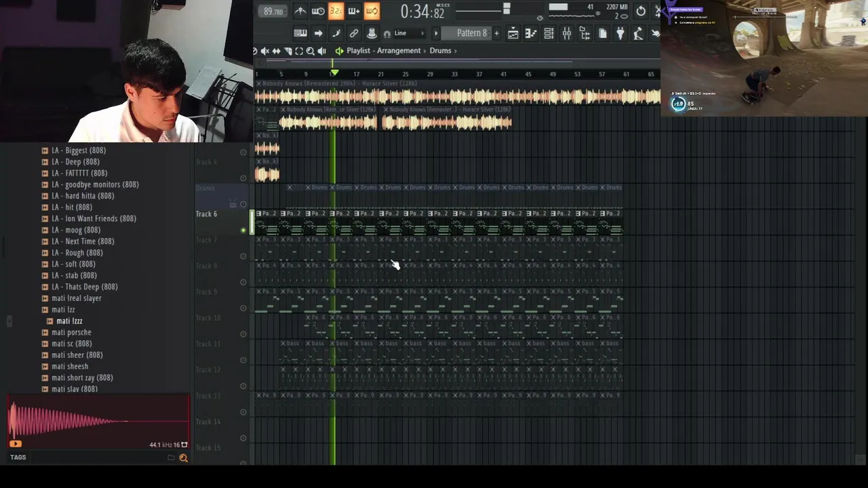868x488 pixels.
Task: Click the browser folder icon near TAGS
Action: point(172,457)
